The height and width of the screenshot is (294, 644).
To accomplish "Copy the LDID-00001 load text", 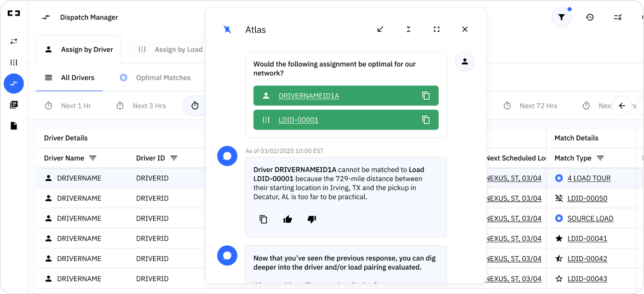I will click(426, 119).
